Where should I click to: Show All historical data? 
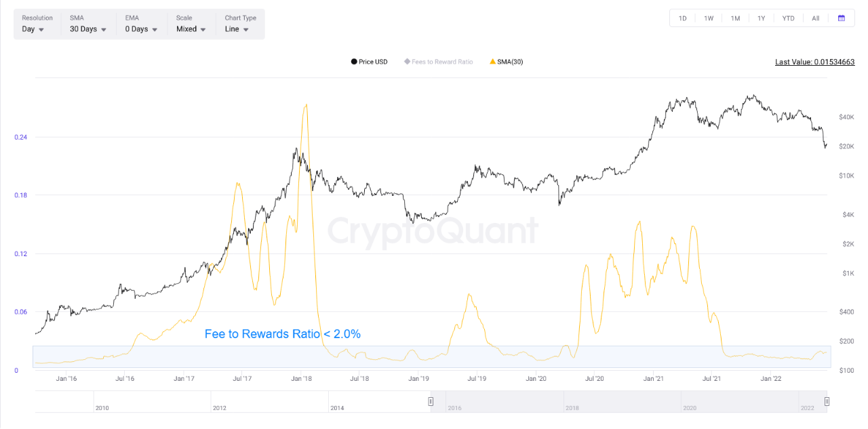tap(814, 18)
